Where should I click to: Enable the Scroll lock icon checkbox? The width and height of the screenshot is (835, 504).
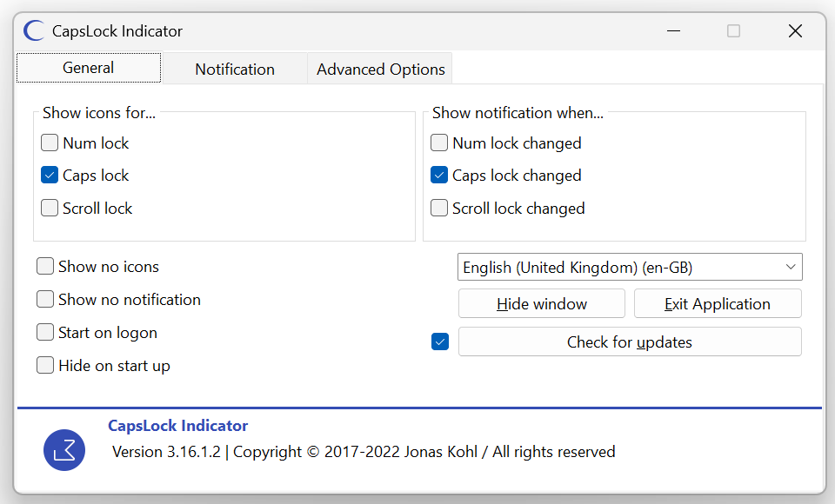tap(50, 209)
